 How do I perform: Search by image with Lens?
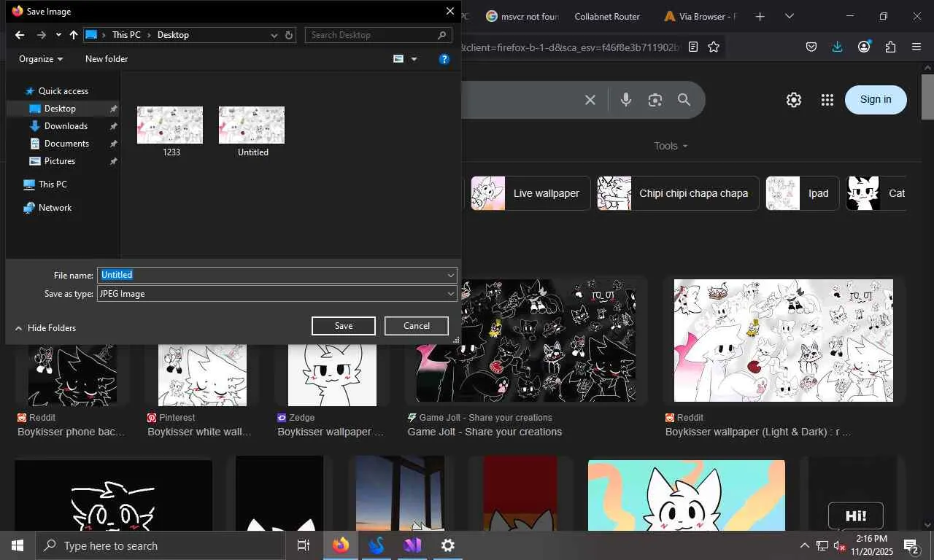(655, 100)
